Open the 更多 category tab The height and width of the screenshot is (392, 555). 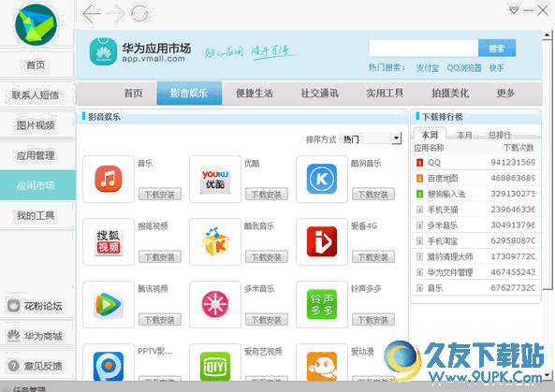505,93
